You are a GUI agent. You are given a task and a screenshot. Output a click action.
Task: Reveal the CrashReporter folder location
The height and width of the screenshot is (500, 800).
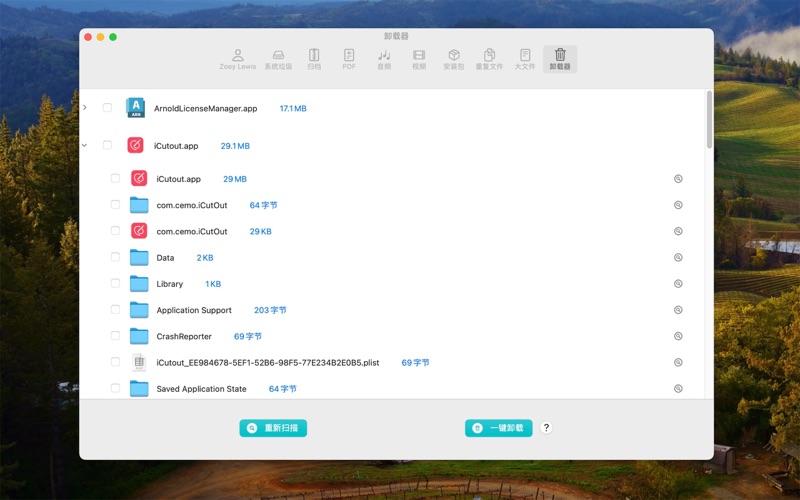coord(678,336)
